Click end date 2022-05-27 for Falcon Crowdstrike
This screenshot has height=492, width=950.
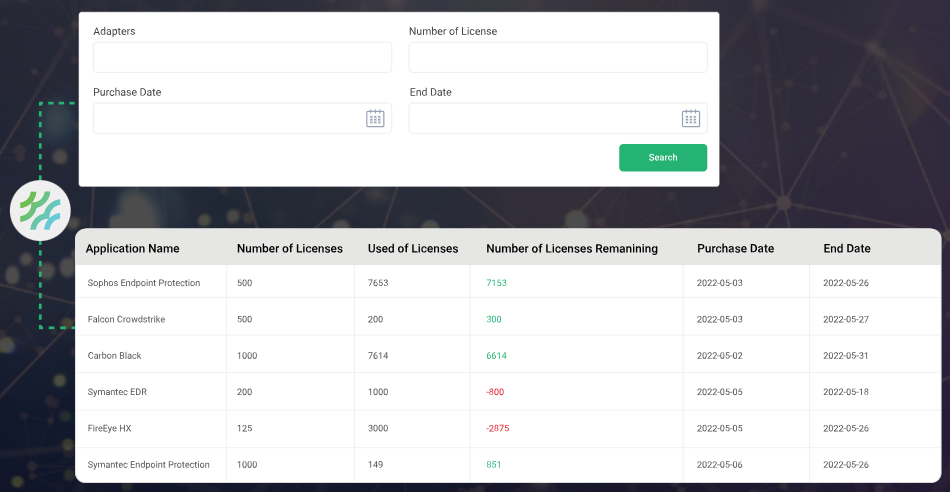[846, 319]
